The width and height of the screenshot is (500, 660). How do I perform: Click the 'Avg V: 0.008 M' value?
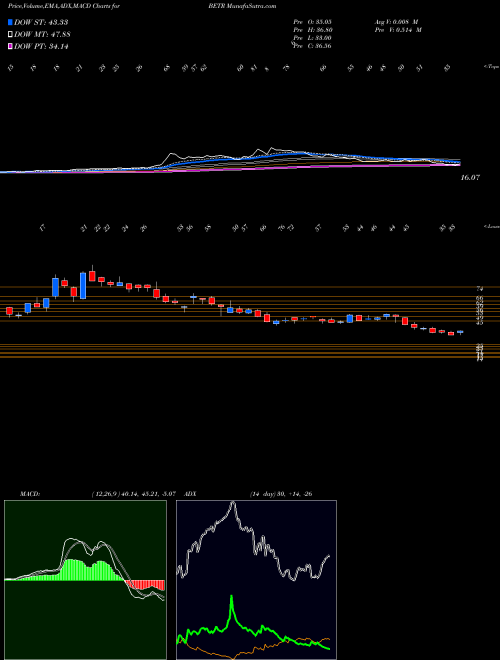pyautogui.click(x=395, y=21)
